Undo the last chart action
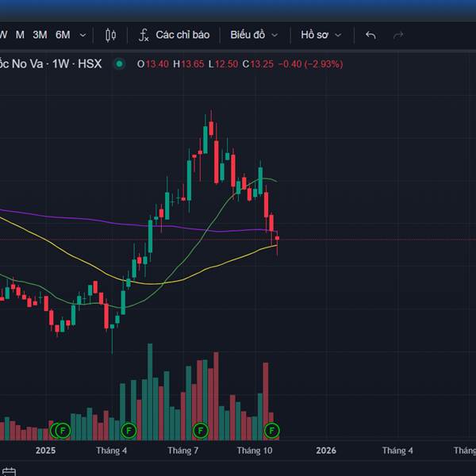The image size is (476, 476). coord(370,35)
